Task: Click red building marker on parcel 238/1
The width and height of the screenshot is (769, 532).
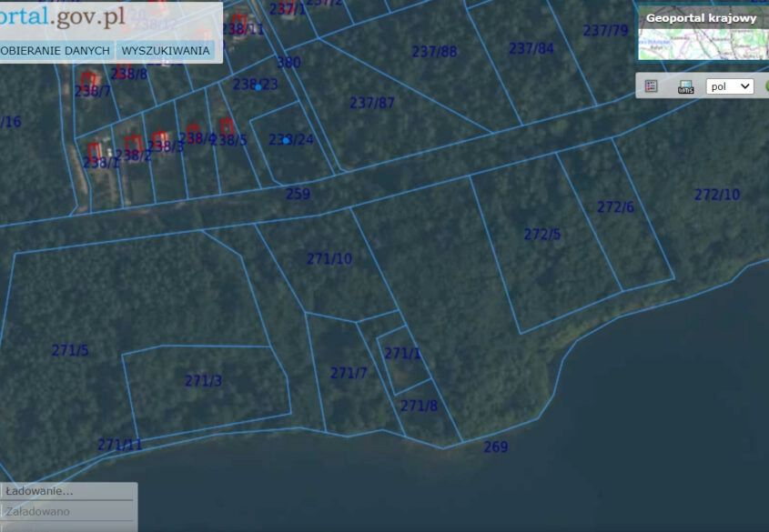Action: coord(94,150)
